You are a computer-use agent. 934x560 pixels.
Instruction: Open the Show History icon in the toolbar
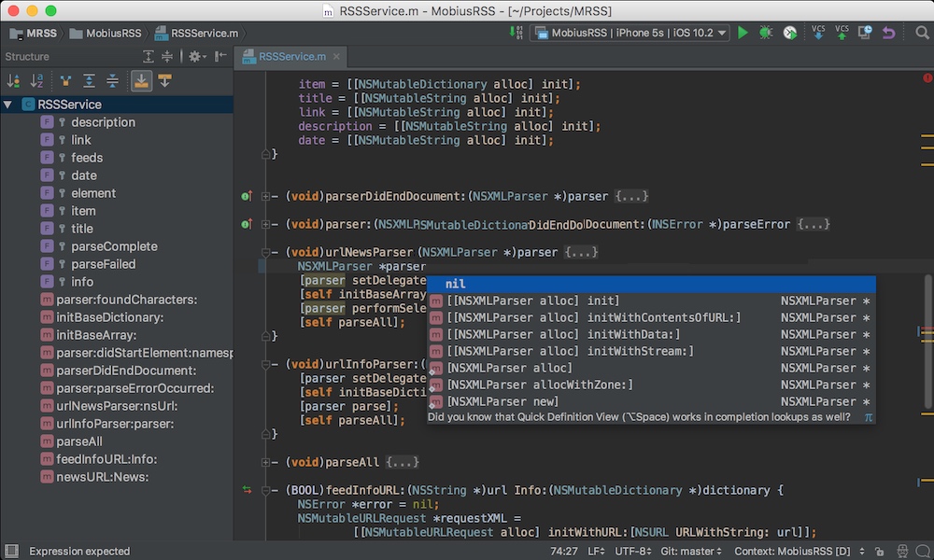[x=865, y=33]
